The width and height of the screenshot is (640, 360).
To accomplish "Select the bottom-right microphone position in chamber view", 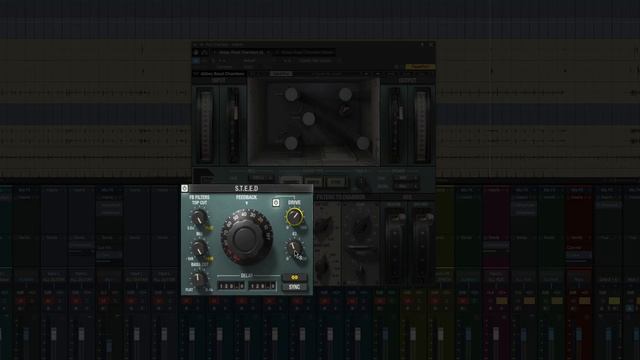I will pyautogui.click(x=363, y=143).
